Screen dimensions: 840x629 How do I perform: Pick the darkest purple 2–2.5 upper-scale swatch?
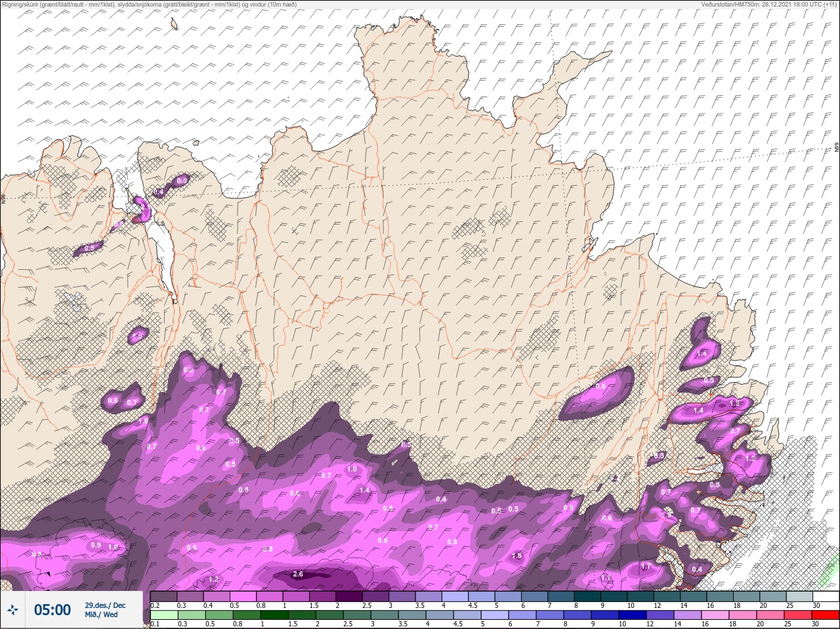[349, 596]
